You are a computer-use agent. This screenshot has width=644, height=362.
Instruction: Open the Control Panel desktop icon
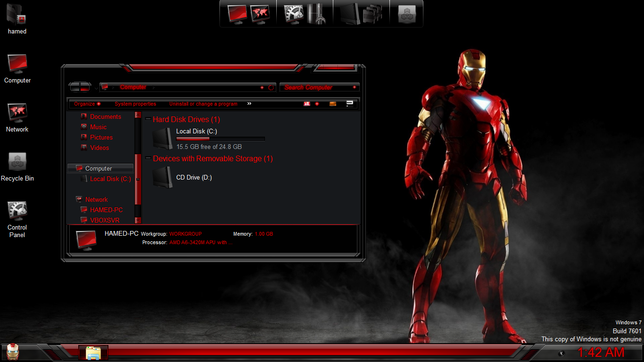17,219
